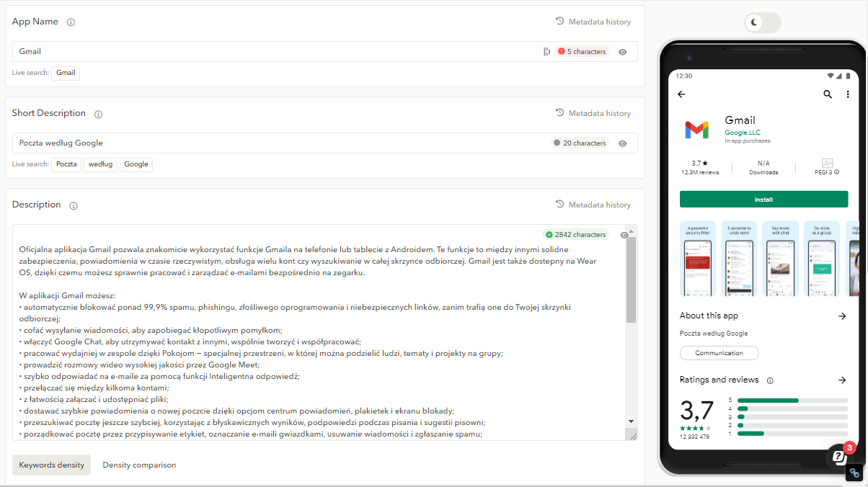The width and height of the screenshot is (868, 487).
Task: Click the 3,7 average rating number
Action: [696, 411]
